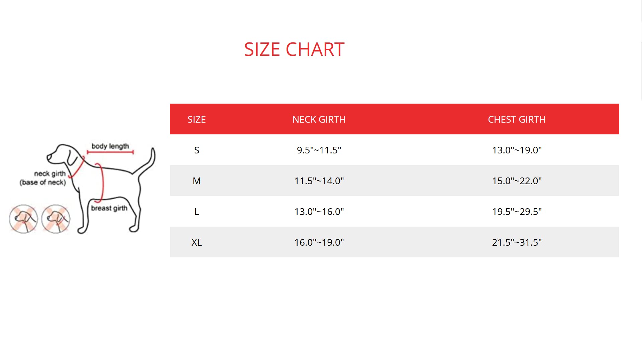Click the first crossed-out dog head icon
Screen dimensions: 644x361
click(23, 219)
